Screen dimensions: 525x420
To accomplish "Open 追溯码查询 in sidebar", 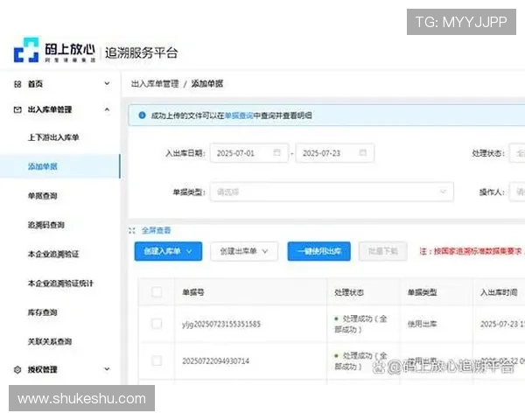I will click(46, 225).
